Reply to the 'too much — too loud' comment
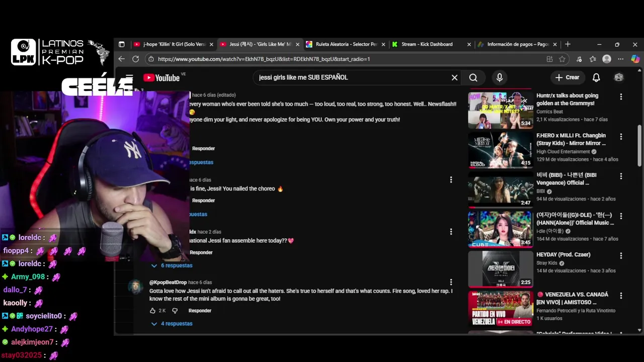 pyautogui.click(x=203, y=149)
